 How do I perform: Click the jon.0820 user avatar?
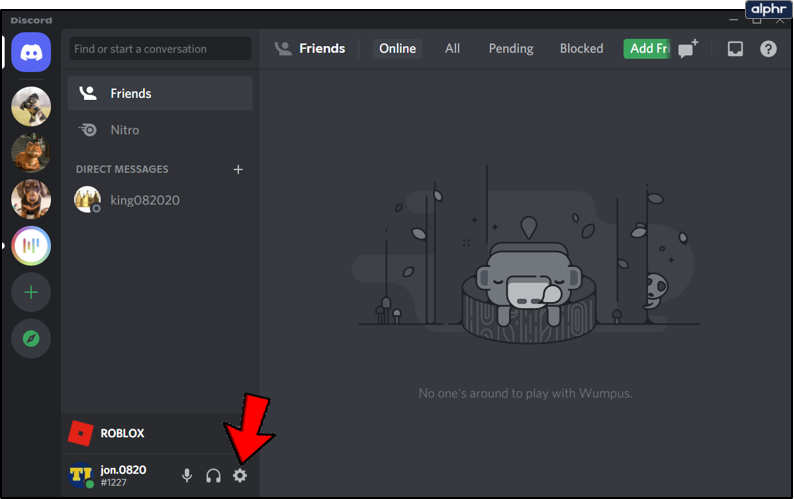81,475
